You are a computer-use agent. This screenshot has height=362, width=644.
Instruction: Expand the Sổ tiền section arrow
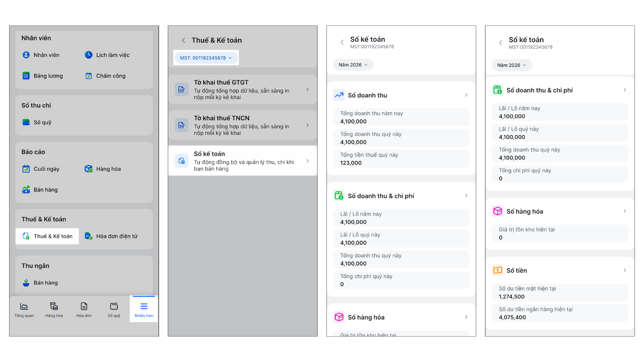click(625, 270)
